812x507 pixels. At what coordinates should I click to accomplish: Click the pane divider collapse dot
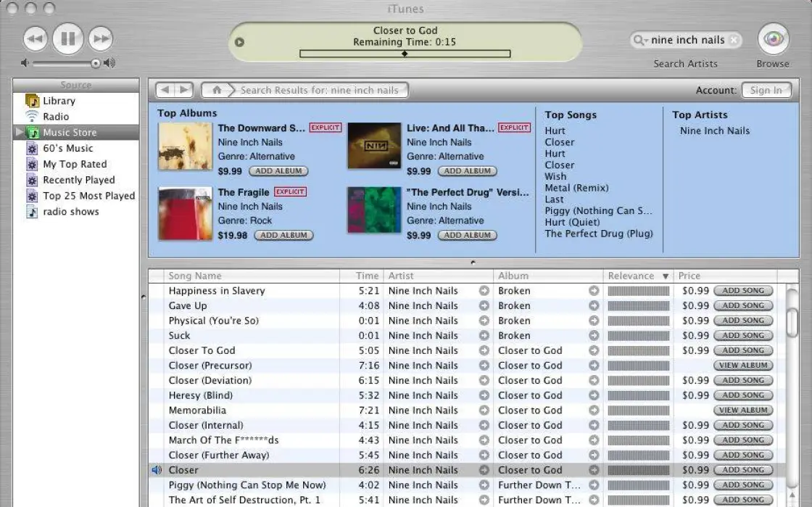473,263
